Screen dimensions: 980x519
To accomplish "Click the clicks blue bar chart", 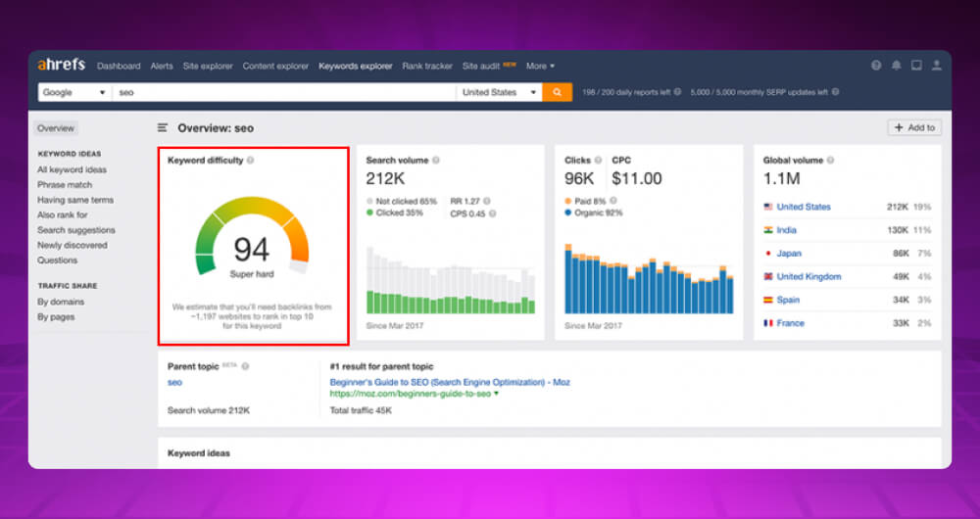I will pyautogui.click(x=650, y=278).
